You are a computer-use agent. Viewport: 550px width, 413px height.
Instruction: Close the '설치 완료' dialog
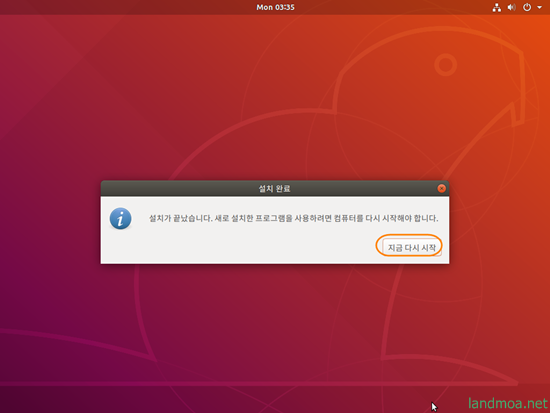[442, 188]
